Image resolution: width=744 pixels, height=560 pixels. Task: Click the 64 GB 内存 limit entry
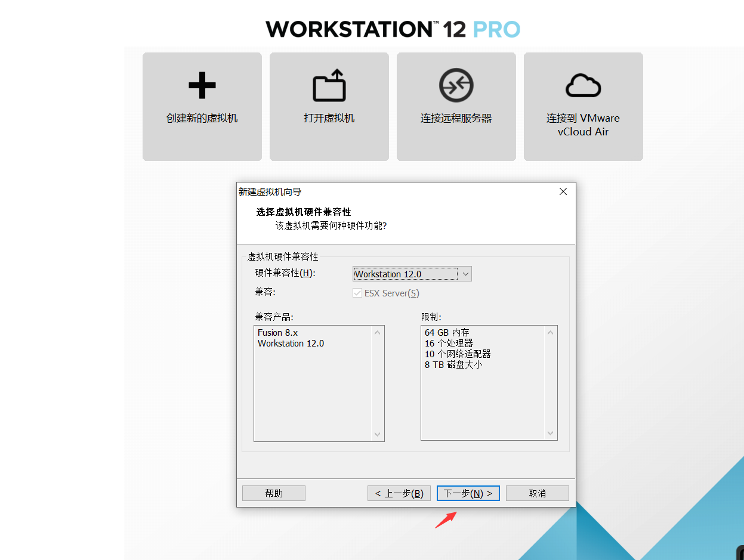(x=447, y=333)
